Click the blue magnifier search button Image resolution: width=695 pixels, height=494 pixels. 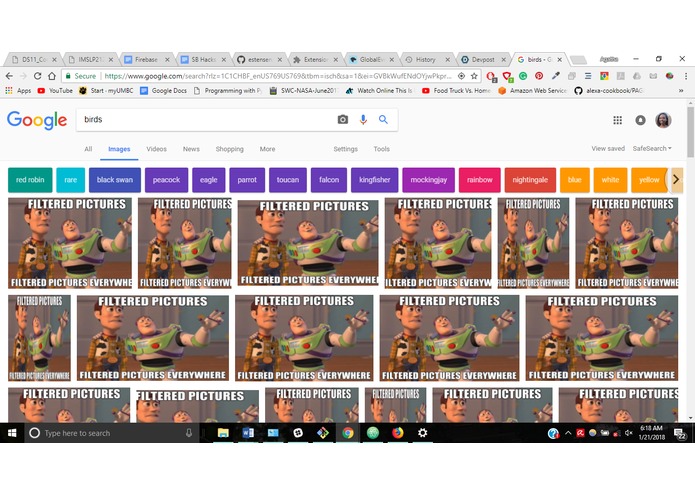[x=383, y=119]
